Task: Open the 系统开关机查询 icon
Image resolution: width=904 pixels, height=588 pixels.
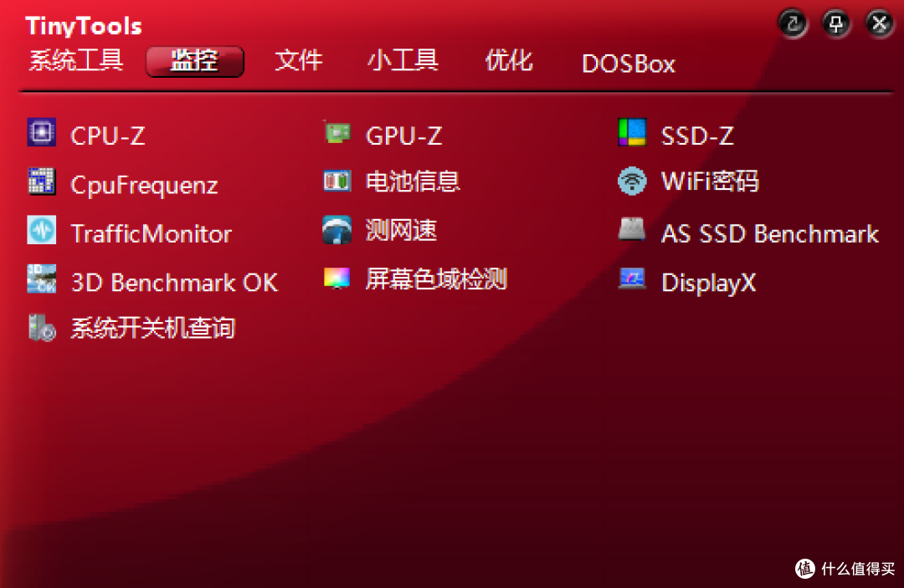Action: coord(42,328)
